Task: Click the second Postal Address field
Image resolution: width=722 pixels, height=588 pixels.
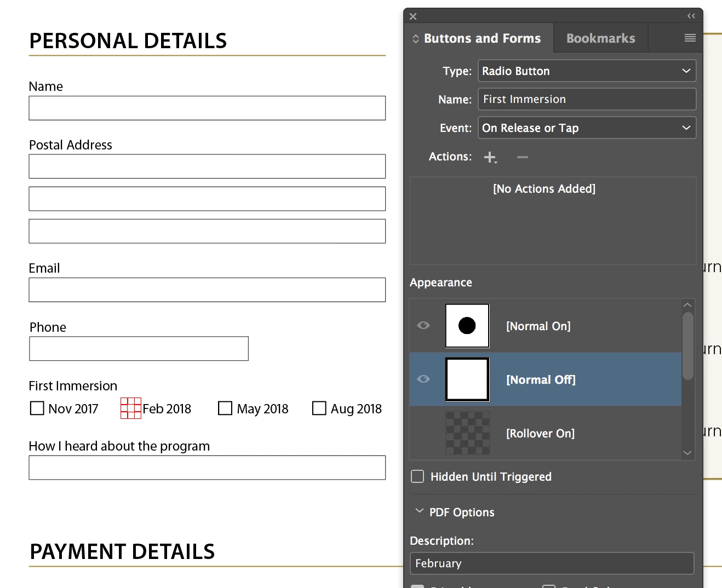Action: (x=207, y=199)
